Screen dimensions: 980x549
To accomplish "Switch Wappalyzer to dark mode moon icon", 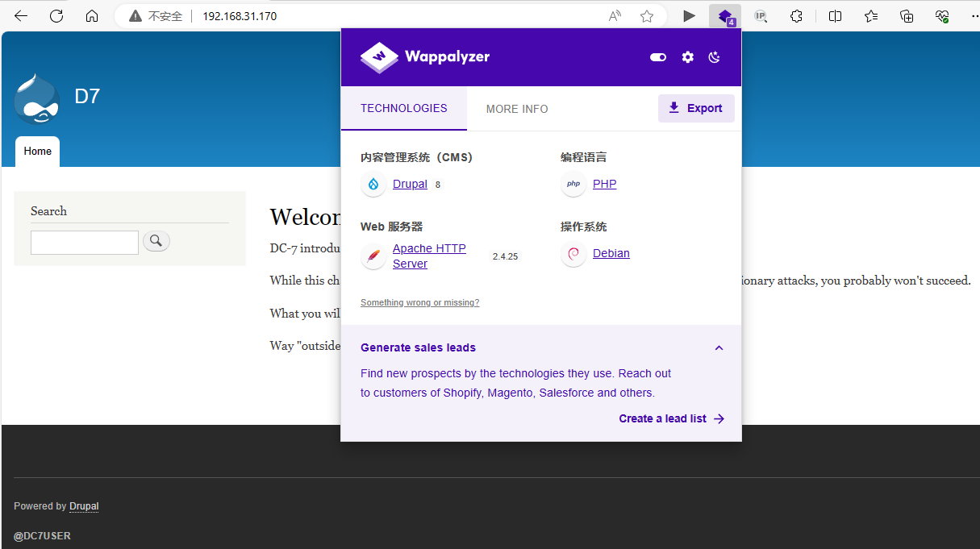I will (715, 57).
